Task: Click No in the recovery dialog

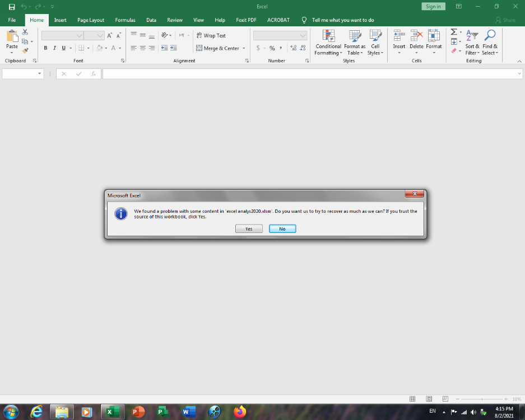Action: point(282,229)
